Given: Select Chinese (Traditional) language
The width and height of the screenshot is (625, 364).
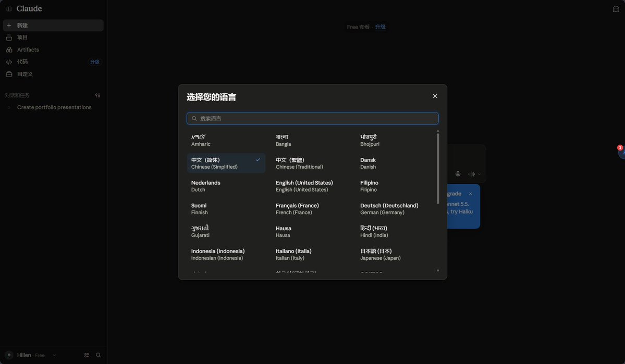Looking at the screenshot, I should pos(311,164).
